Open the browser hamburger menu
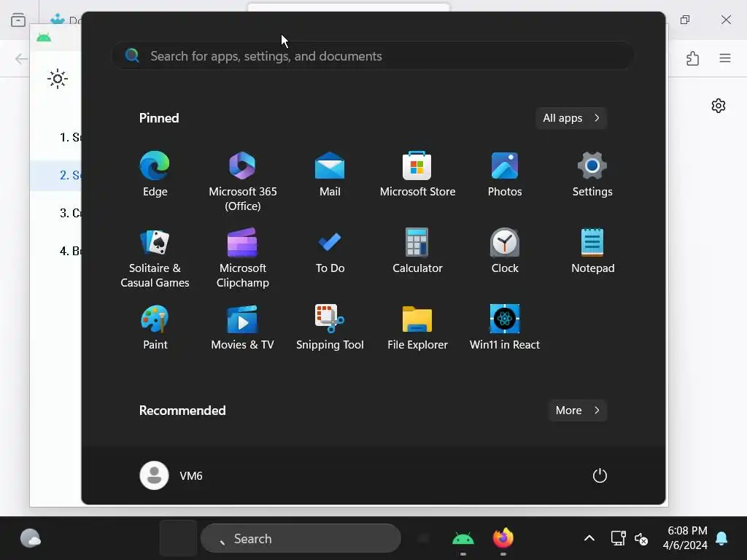Screen dimensions: 747x560 724,58
